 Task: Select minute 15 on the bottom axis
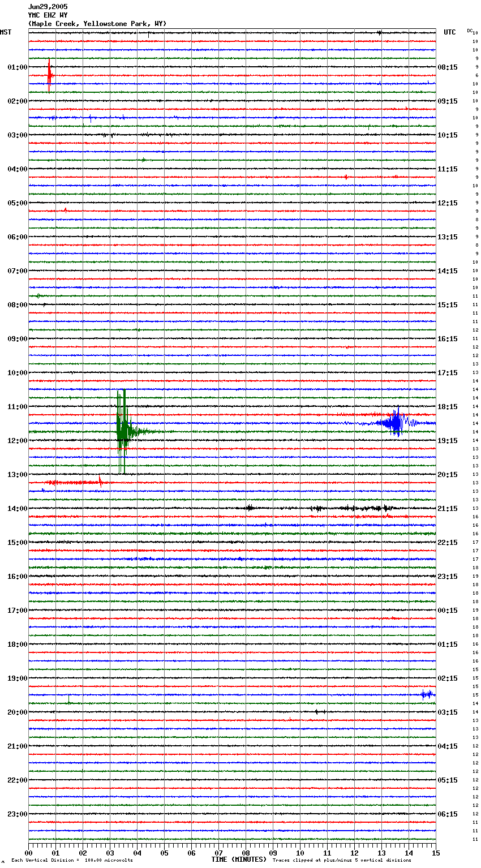[x=436, y=853]
